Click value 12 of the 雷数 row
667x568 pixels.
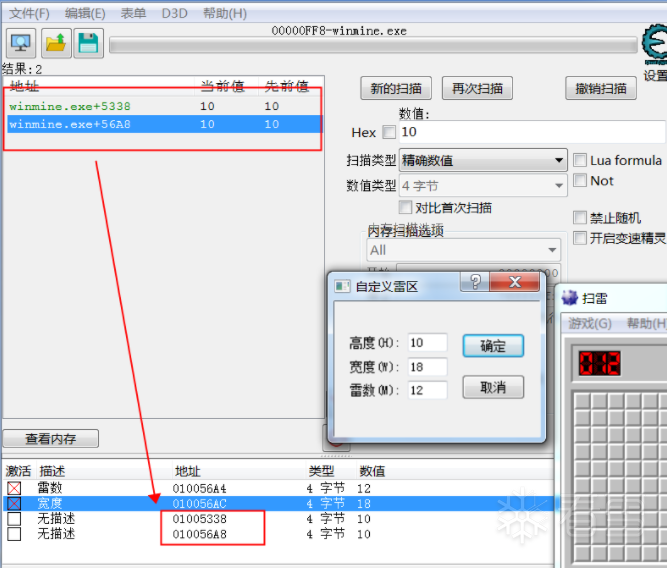click(x=364, y=488)
